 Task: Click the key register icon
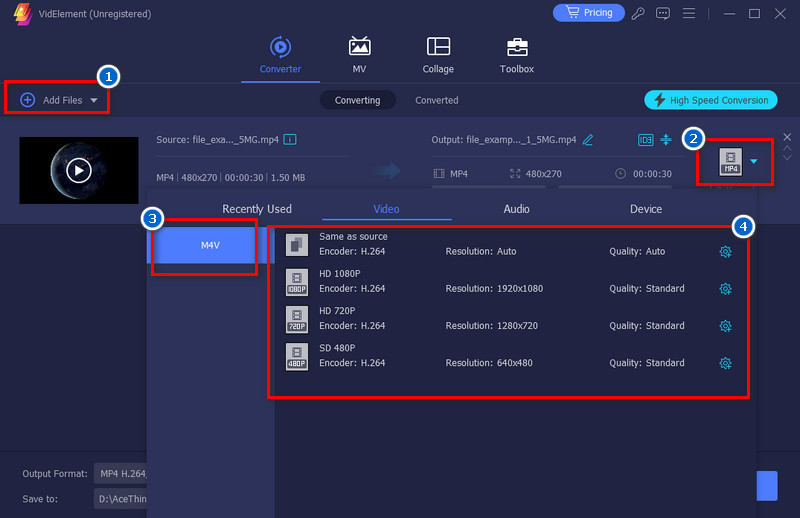pos(638,14)
